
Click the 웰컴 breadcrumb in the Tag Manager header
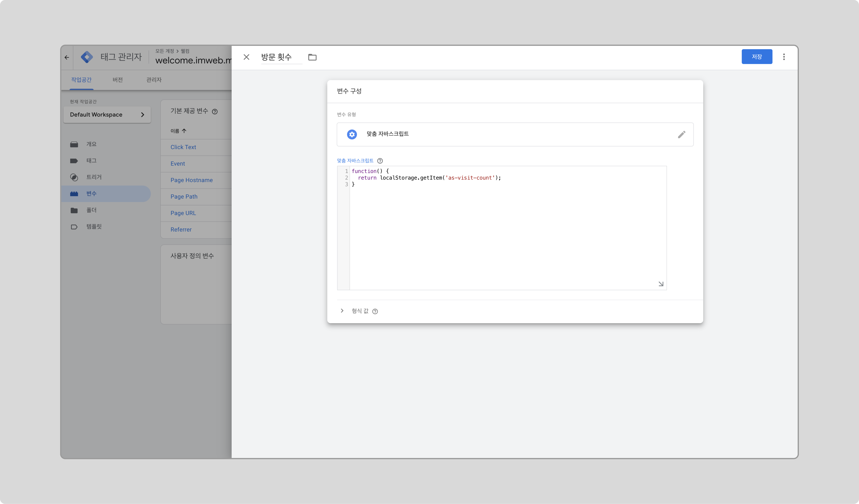185,51
